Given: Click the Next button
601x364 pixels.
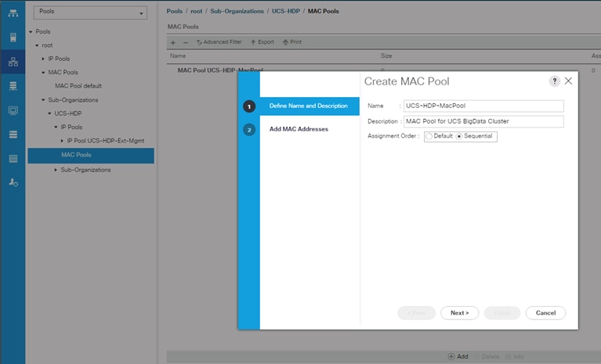Looking at the screenshot, I should point(460,313).
